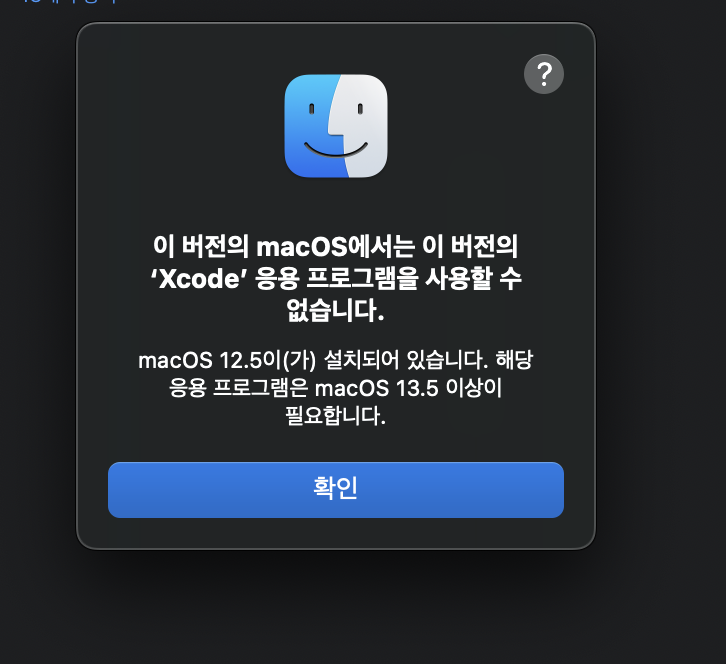Click the blue left half of Finder icon
Screen dimensions: 726x664
pos(308,126)
